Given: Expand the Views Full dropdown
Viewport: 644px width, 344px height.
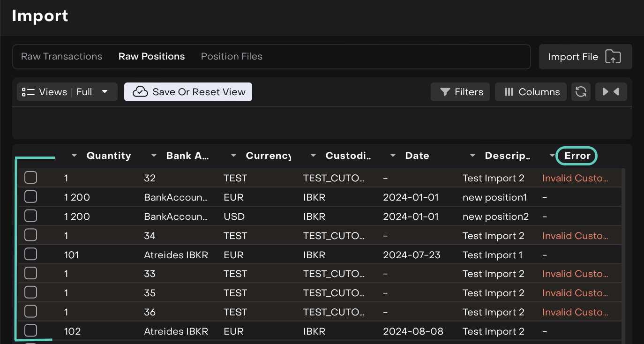Looking at the screenshot, I should (x=105, y=92).
